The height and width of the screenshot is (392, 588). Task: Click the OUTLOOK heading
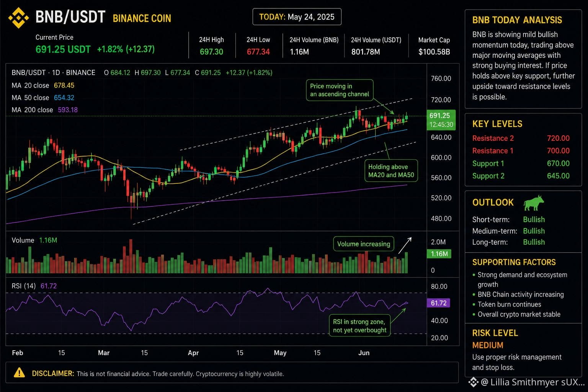pos(493,203)
